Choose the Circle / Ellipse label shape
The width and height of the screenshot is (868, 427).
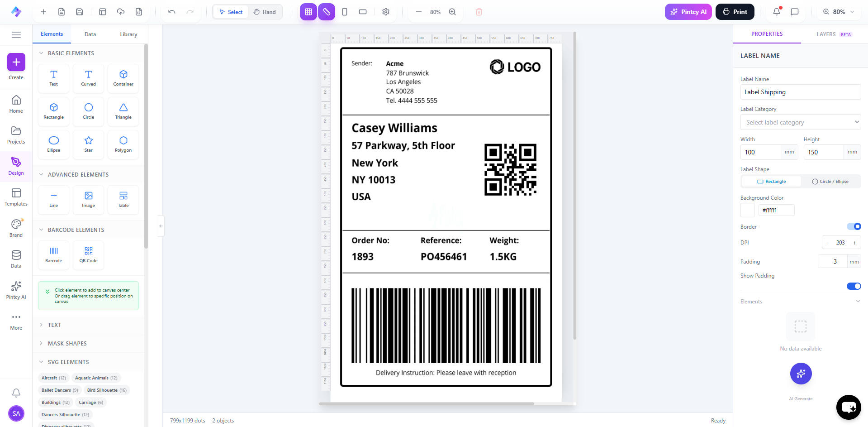point(830,182)
